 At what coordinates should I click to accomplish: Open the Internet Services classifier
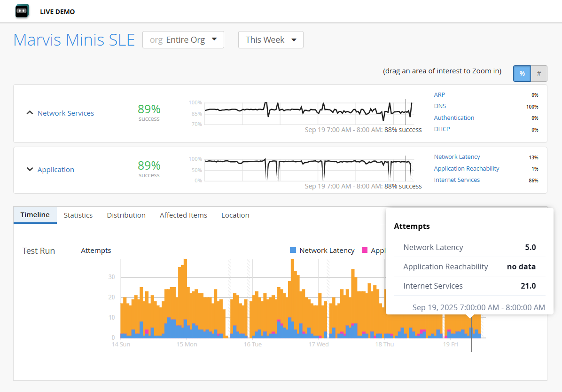pyautogui.click(x=457, y=180)
